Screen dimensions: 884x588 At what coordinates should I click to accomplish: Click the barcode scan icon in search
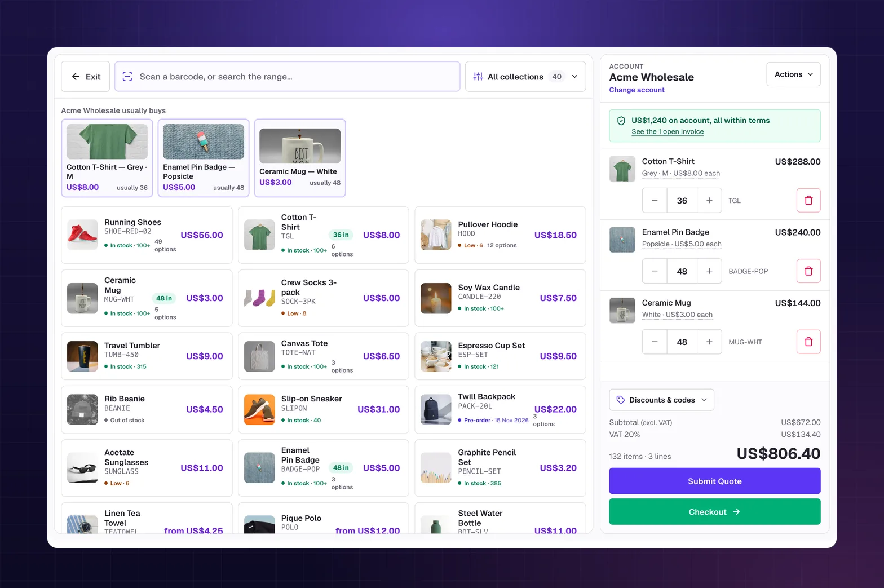click(x=127, y=77)
